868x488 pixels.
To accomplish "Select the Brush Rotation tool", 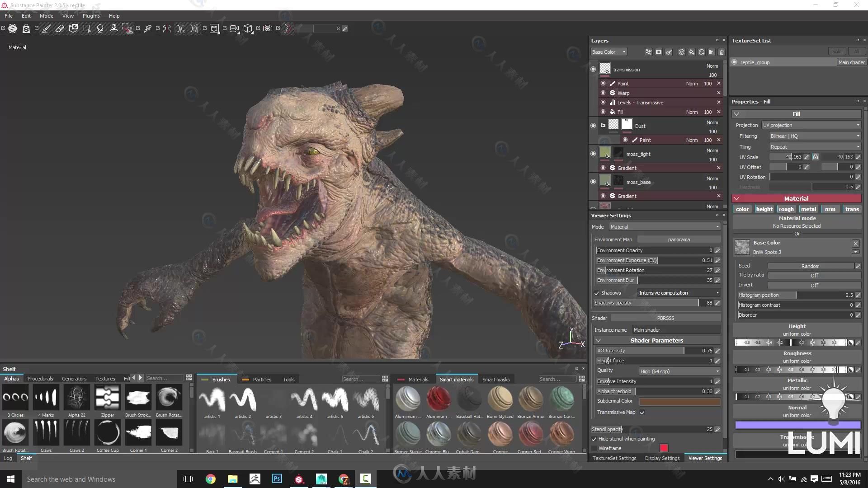I will point(168,398).
